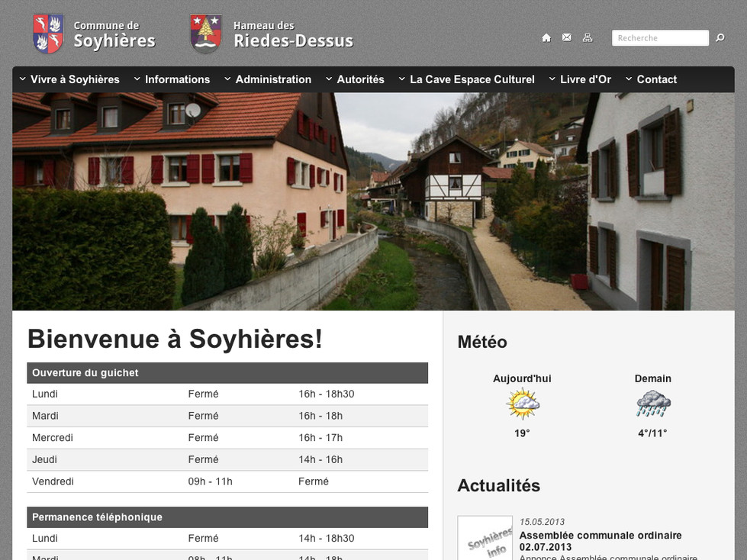Click the Vendredi row label
Screen dimensions: 747x560
coord(53,481)
